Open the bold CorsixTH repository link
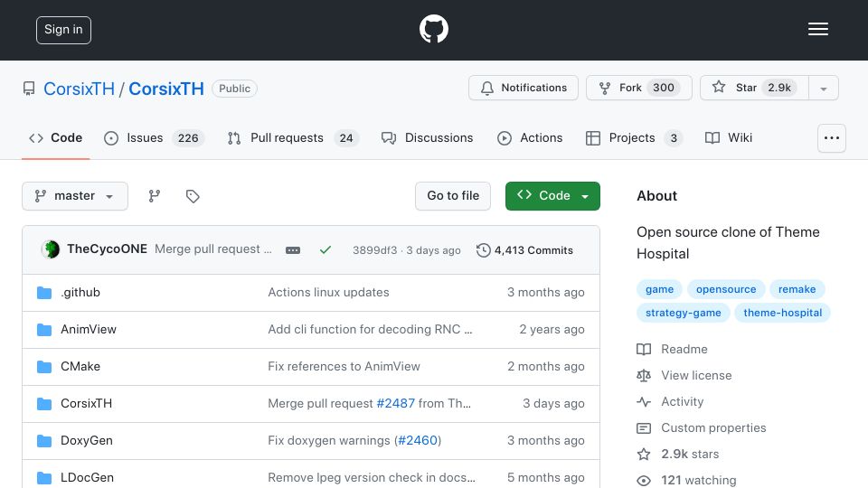The image size is (868, 488). coord(166,89)
